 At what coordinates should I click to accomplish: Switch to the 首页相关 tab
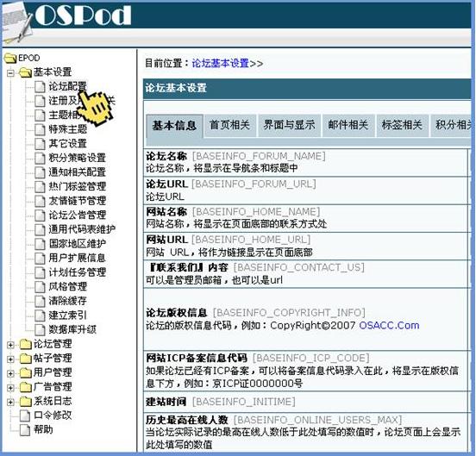230,125
